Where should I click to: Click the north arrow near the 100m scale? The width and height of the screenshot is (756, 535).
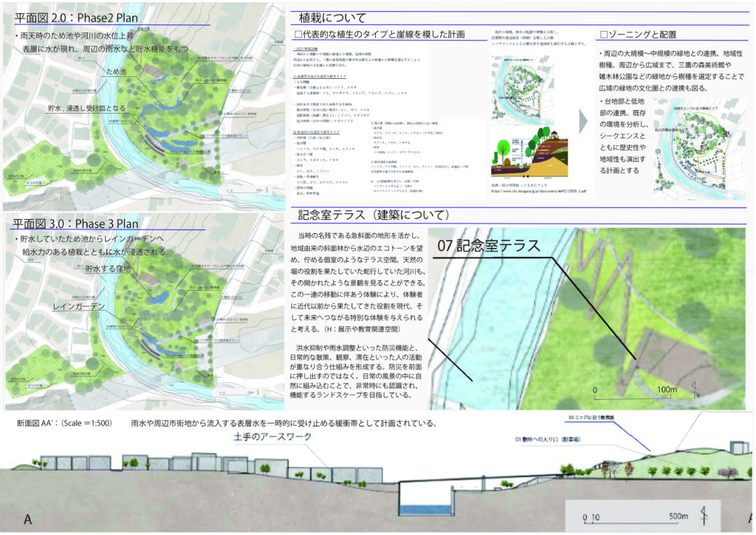coord(694,385)
